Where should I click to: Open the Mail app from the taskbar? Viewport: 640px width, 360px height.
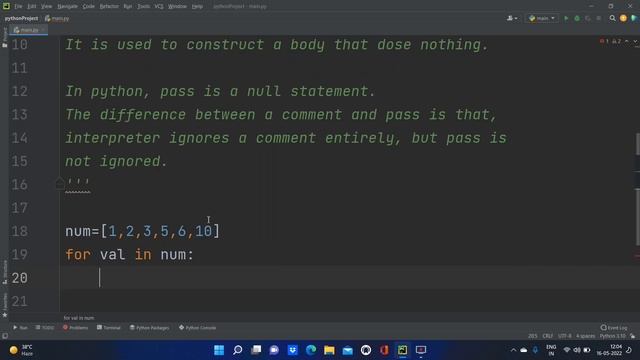click(348, 350)
